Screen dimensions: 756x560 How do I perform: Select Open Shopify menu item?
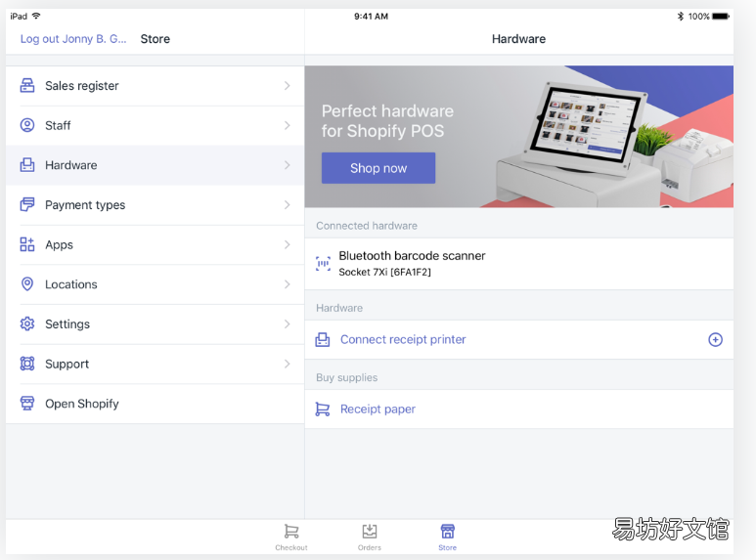[155, 404]
